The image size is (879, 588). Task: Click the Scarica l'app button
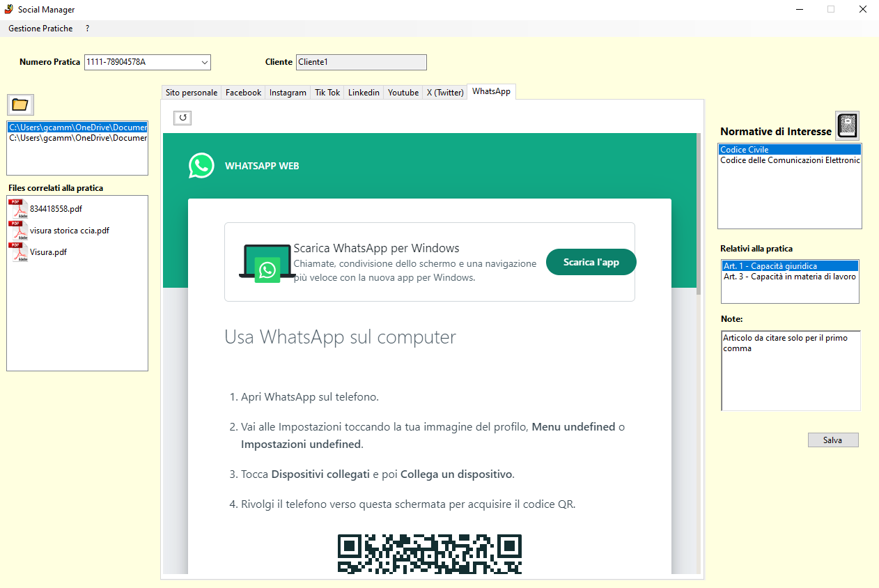tap(591, 262)
